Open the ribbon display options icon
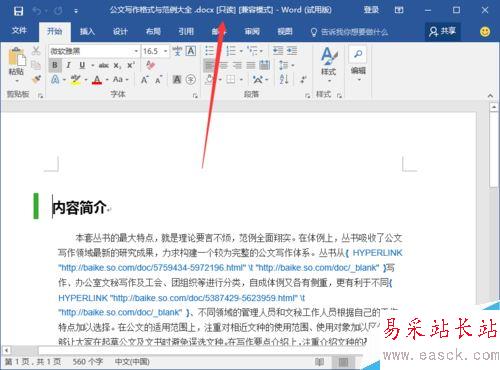The image size is (500, 370). [399, 10]
